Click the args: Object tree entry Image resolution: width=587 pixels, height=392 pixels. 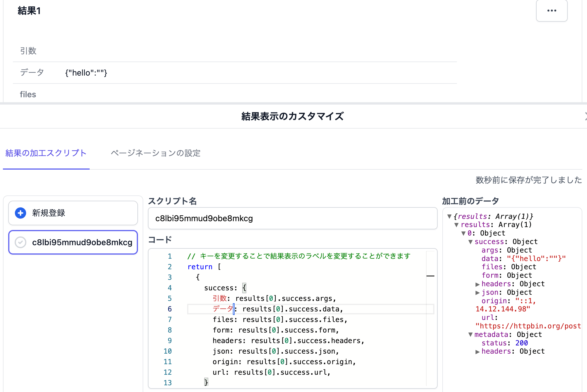[x=507, y=250]
